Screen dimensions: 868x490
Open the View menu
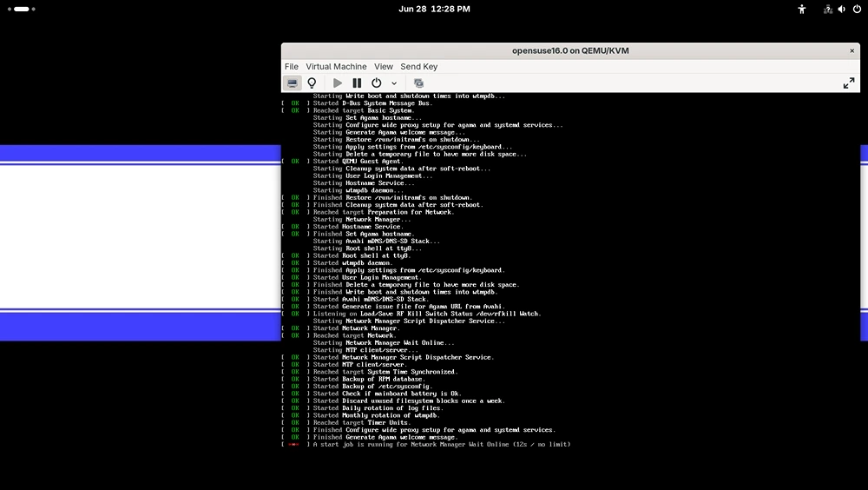pos(383,67)
